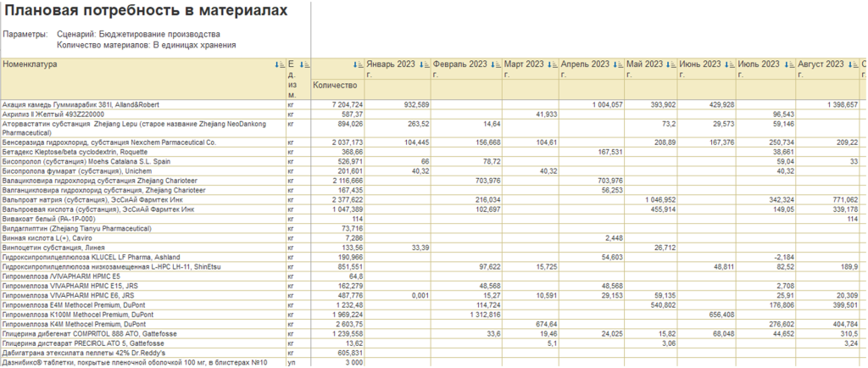Viewport: 868px width, 368px height.
Task: Select the Гипромеллоза VIVAPHARM HPMC E6 row
Action: pyautogui.click(x=433, y=296)
